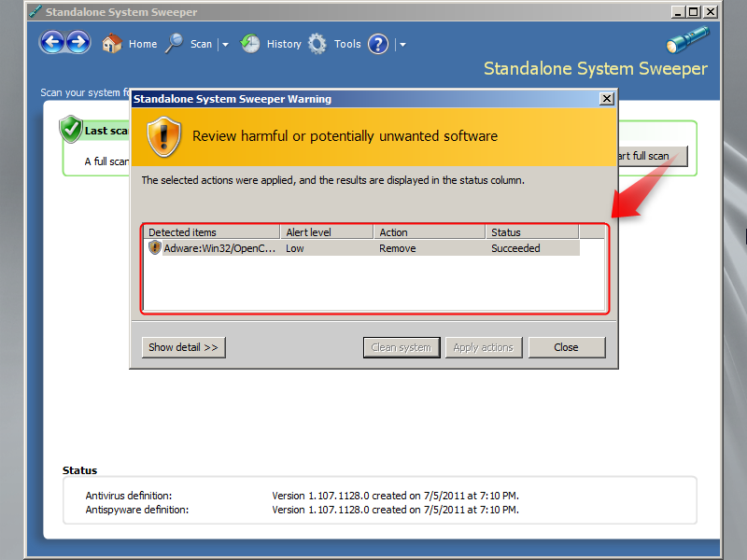Click the forward navigation arrow

(x=78, y=42)
